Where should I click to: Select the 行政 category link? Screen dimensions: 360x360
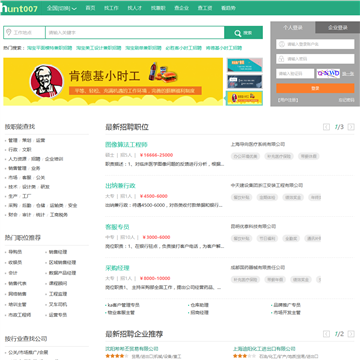[x=13, y=150]
